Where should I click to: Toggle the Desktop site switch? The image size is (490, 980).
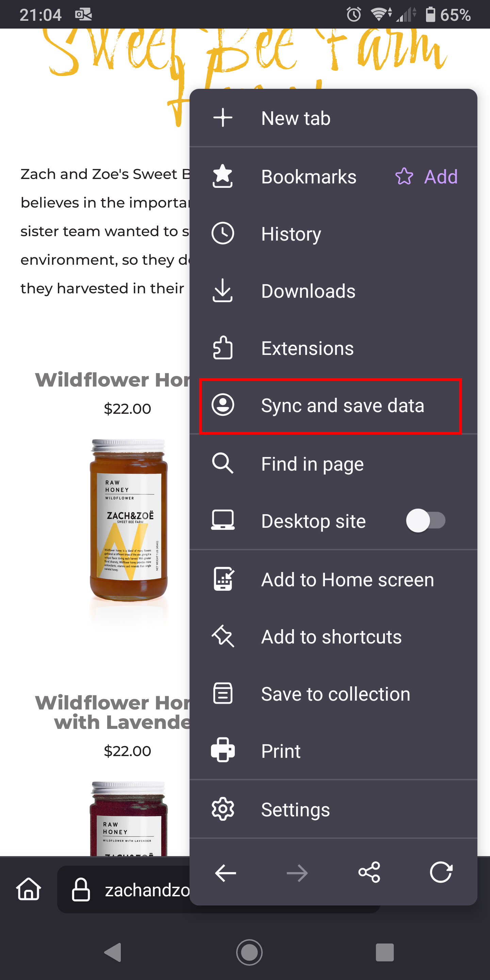tap(425, 520)
